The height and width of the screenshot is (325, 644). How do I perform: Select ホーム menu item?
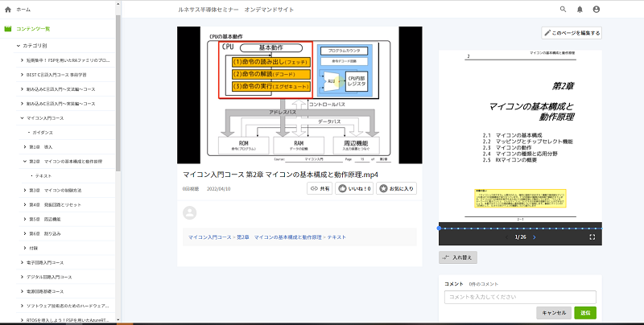point(23,10)
